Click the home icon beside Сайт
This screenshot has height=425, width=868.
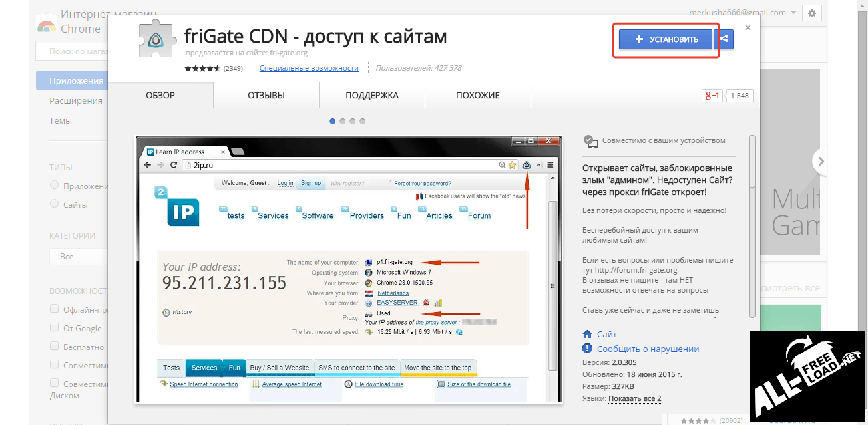pyautogui.click(x=587, y=334)
